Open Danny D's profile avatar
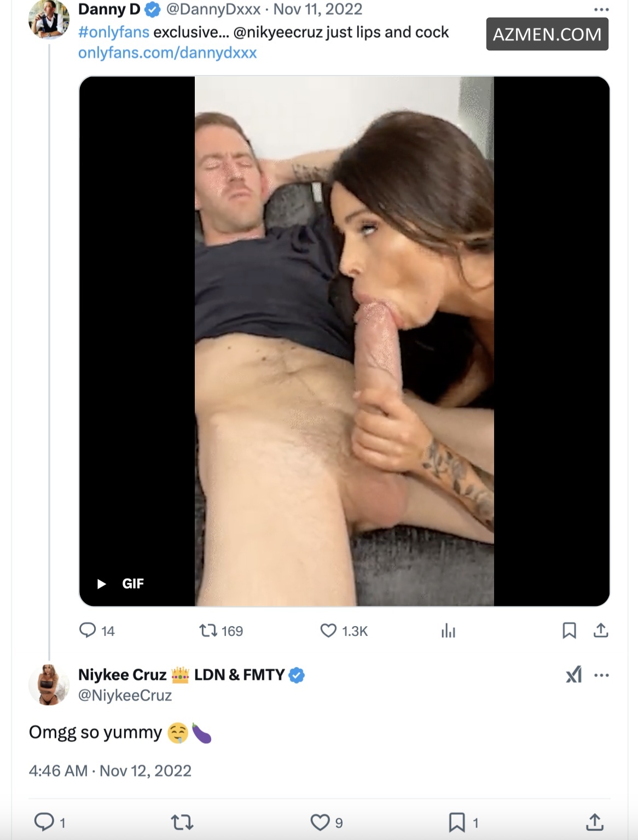638x840 pixels. (x=49, y=19)
